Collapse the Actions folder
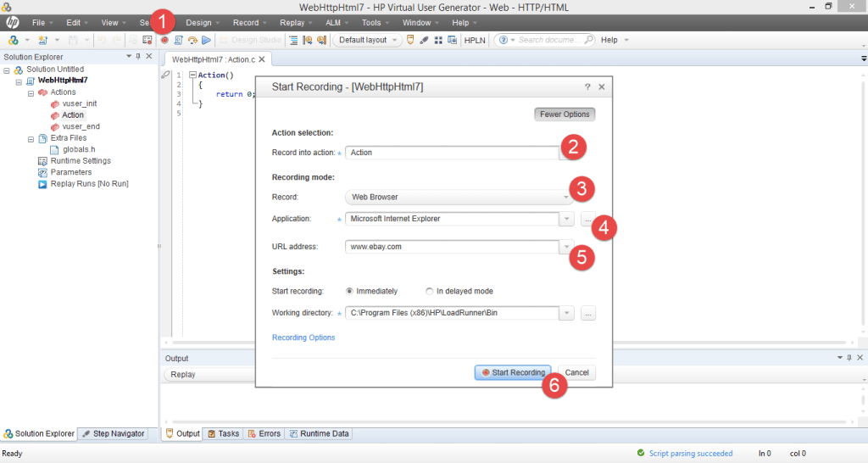 pyautogui.click(x=31, y=93)
